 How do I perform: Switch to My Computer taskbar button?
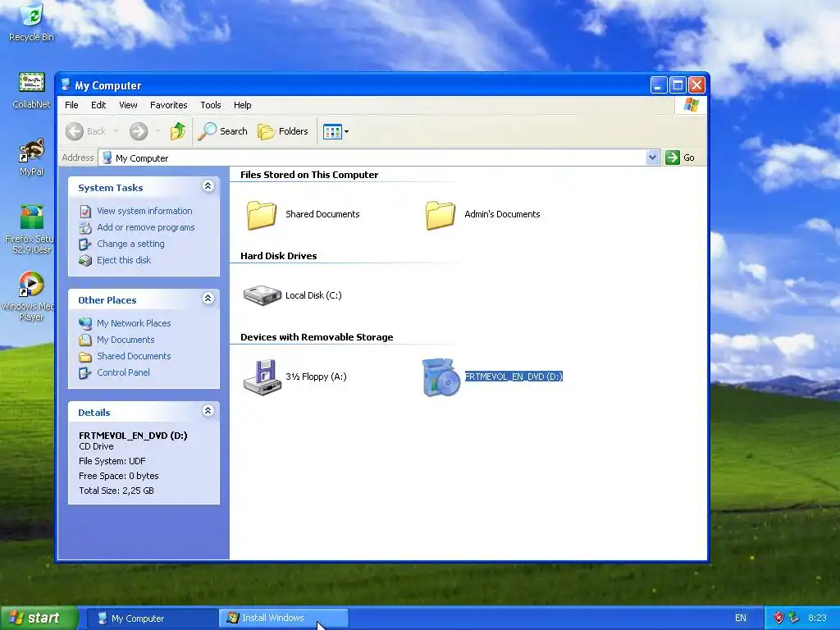pyautogui.click(x=151, y=619)
